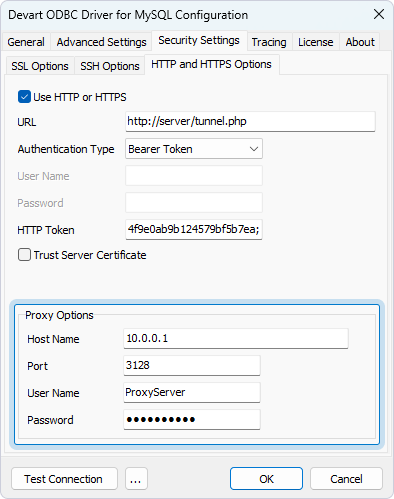Enable Trust Server Certificate checkbox
Screen dimensions: 394x499
[24, 255]
